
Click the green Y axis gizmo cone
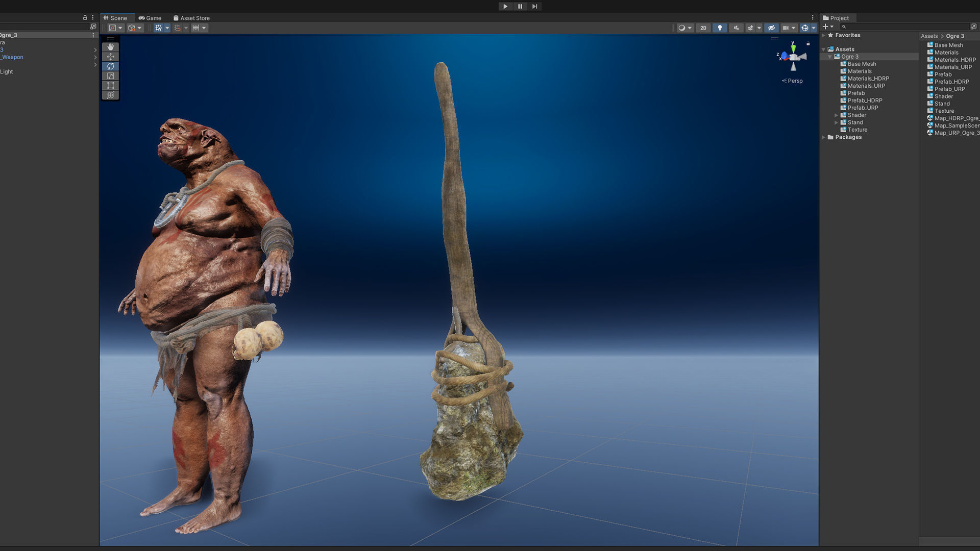point(793,48)
